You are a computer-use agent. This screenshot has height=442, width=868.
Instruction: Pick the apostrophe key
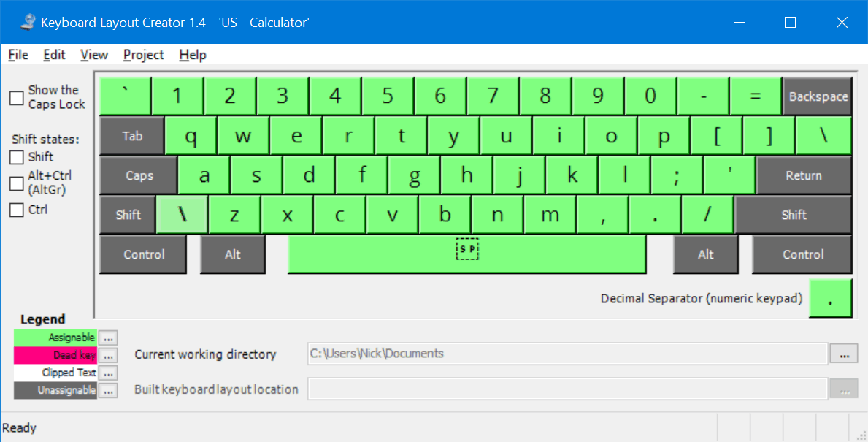point(729,175)
